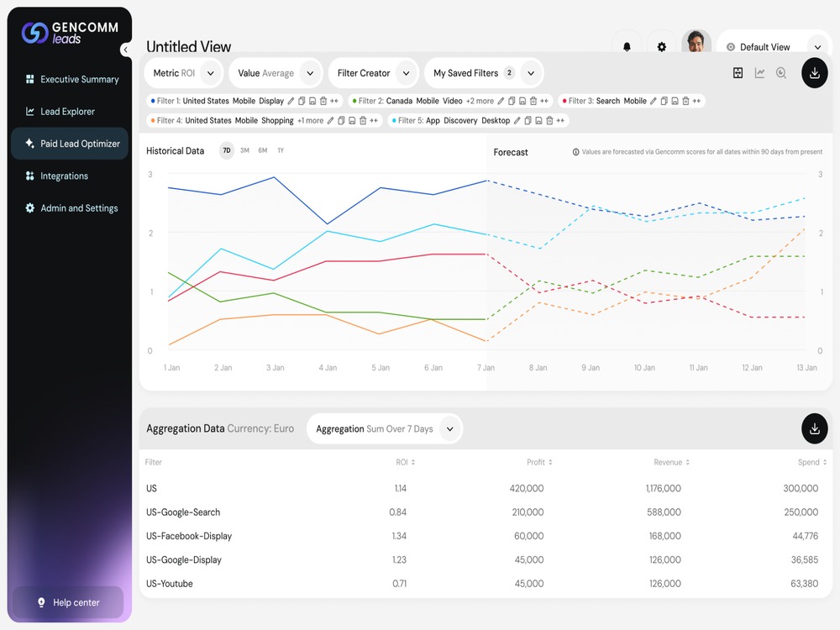This screenshot has width=840, height=630.
Task: Duplicate Filter 5 with the copy icon
Action: coord(528,120)
